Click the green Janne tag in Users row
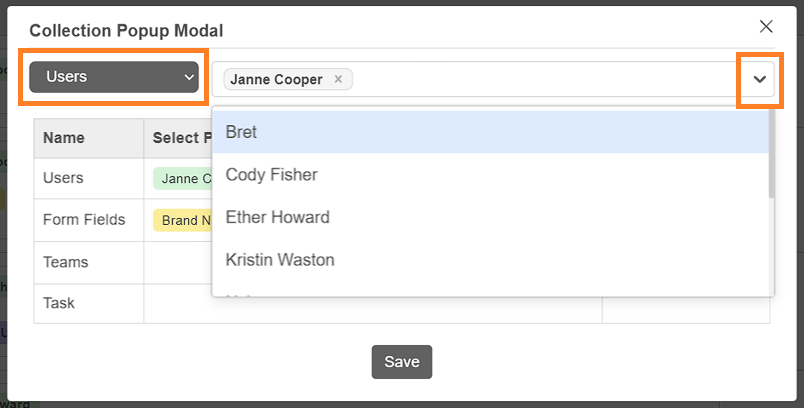Screen dimensions: 804x408 (x=183, y=178)
